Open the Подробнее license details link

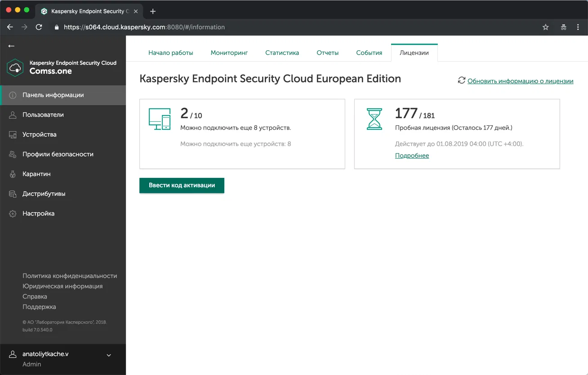click(x=412, y=155)
